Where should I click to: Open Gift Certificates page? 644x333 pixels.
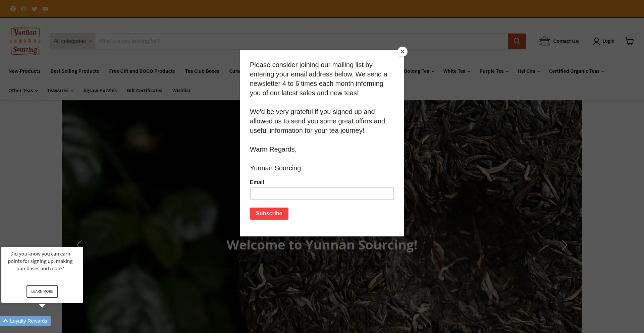pos(145,91)
